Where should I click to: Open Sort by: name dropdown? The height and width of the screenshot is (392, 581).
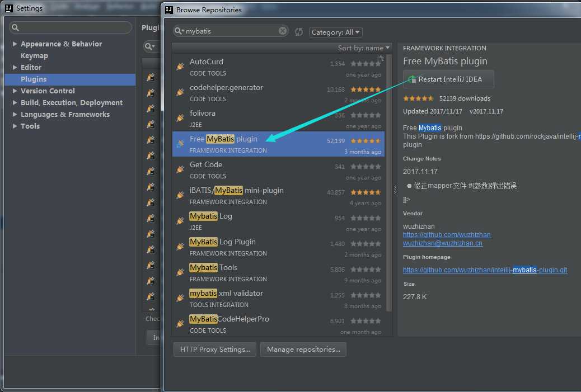(363, 48)
